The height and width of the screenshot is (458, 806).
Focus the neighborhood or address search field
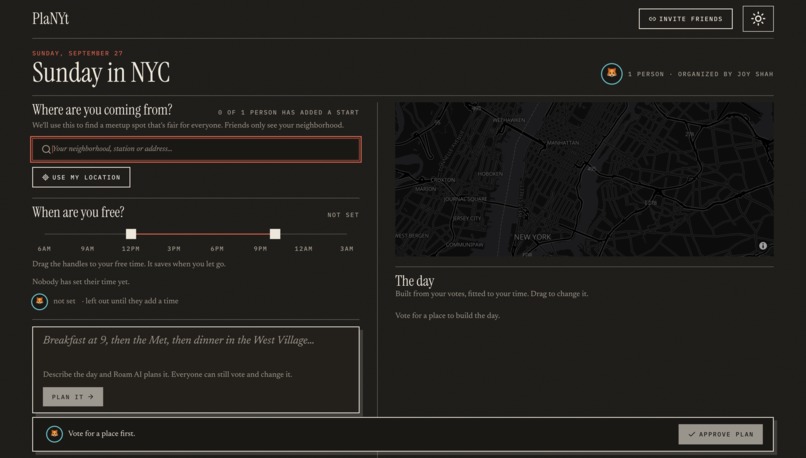pyautogui.click(x=196, y=149)
